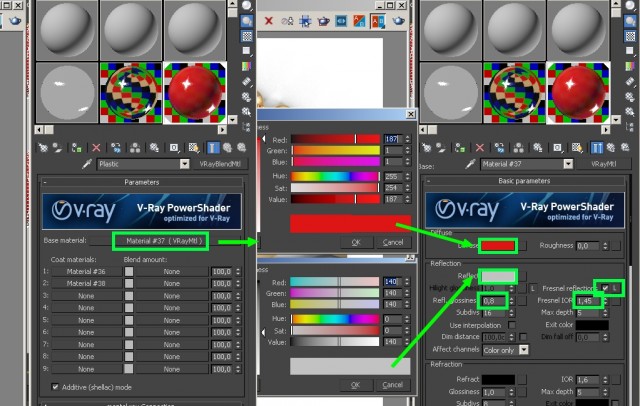Image resolution: width=640 pixels, height=406 pixels.
Task: Toggle L lock button beside Fresnel reflections
Action: [x=616, y=288]
